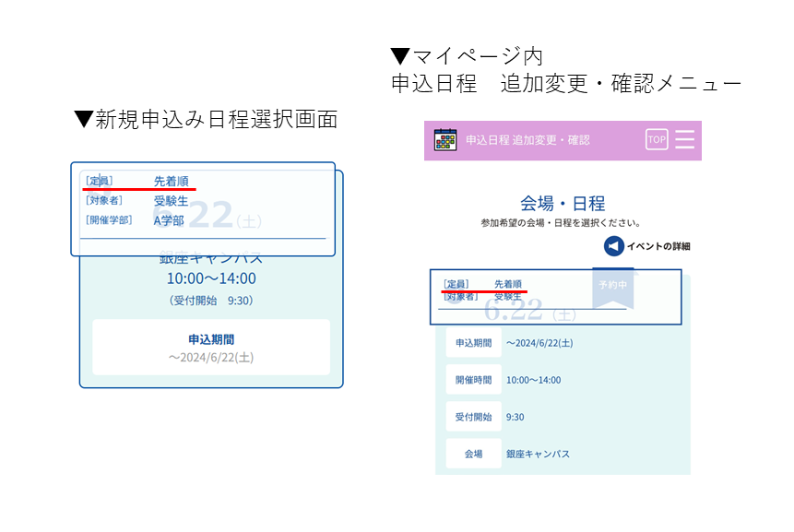Click the 申込日程 追加変更・確認 header title
Screen dimensions: 794x532
pyautogui.click(x=527, y=140)
